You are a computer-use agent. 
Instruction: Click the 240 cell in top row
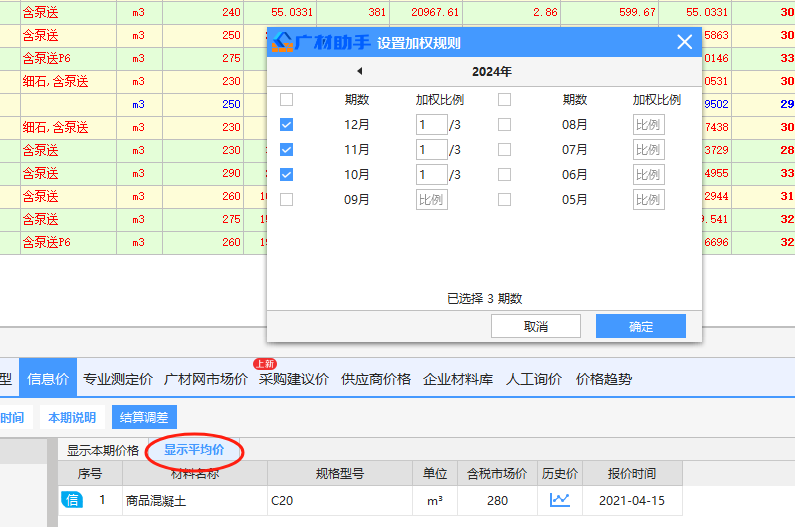[203, 12]
